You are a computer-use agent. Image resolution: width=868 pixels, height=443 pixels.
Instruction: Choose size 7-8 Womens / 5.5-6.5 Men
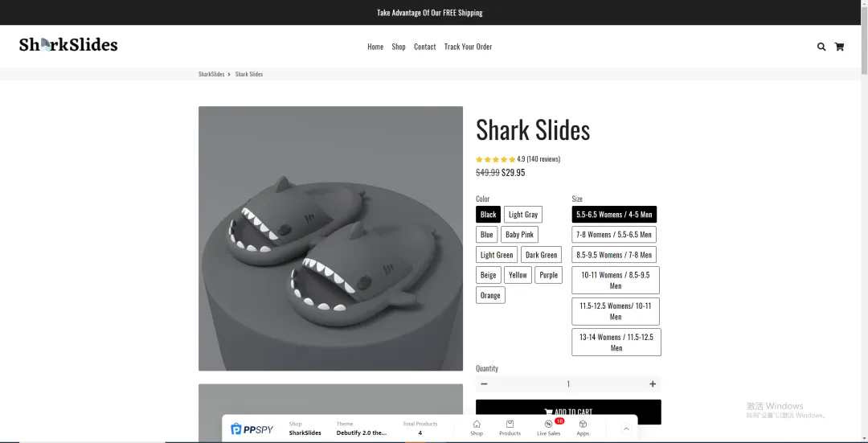pos(614,235)
